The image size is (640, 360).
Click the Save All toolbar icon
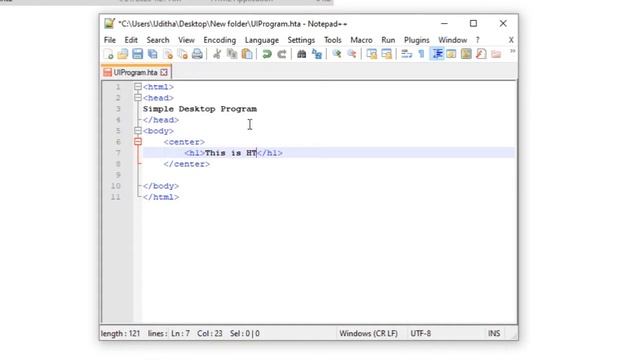pyautogui.click(x=153, y=54)
